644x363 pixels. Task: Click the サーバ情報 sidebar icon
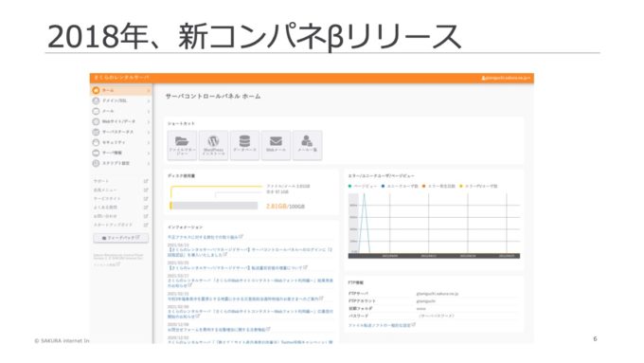(x=96, y=153)
